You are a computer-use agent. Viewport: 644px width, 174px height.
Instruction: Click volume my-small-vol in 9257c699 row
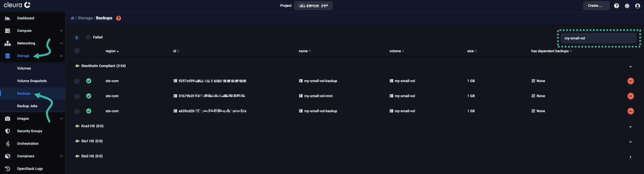[x=405, y=81]
